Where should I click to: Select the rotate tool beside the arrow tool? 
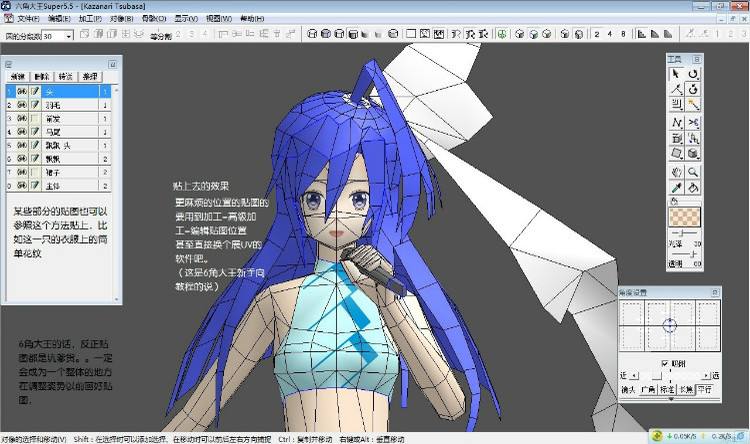[693, 74]
